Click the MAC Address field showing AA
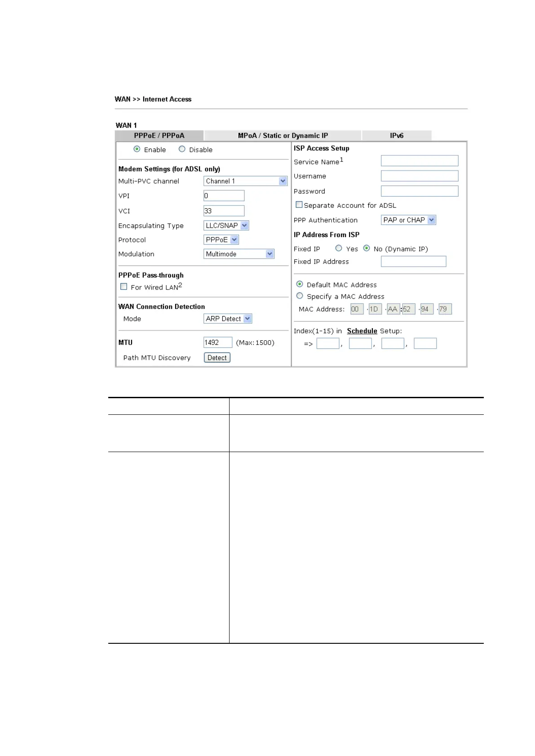535x756 pixels. tap(394, 309)
